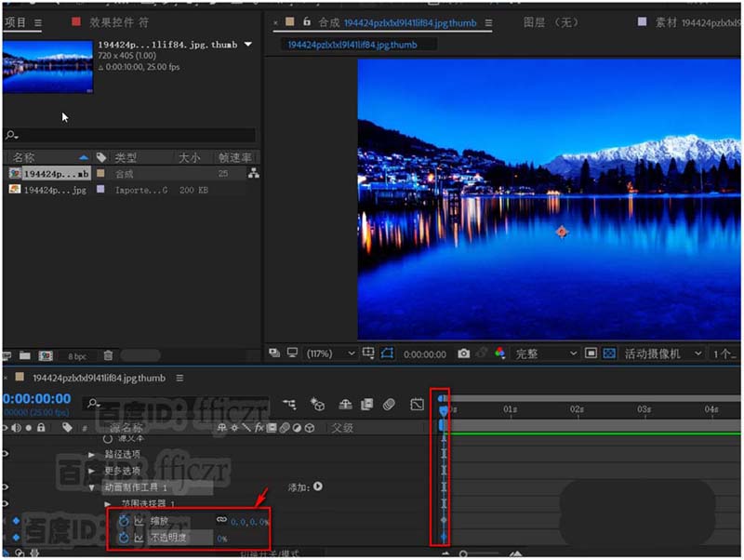Click the 不透明度 value 0%
Image resolution: width=744 pixels, height=560 pixels.
[222, 539]
